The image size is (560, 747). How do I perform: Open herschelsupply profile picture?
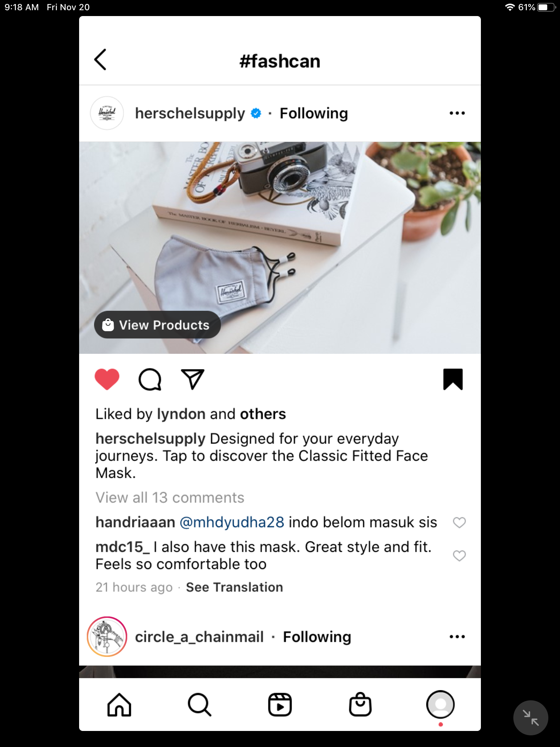coord(107,113)
